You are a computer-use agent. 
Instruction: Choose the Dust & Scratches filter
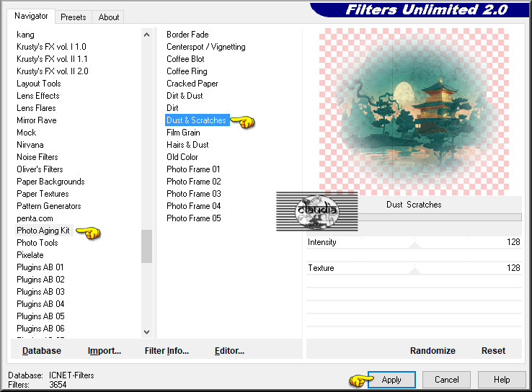tap(197, 120)
